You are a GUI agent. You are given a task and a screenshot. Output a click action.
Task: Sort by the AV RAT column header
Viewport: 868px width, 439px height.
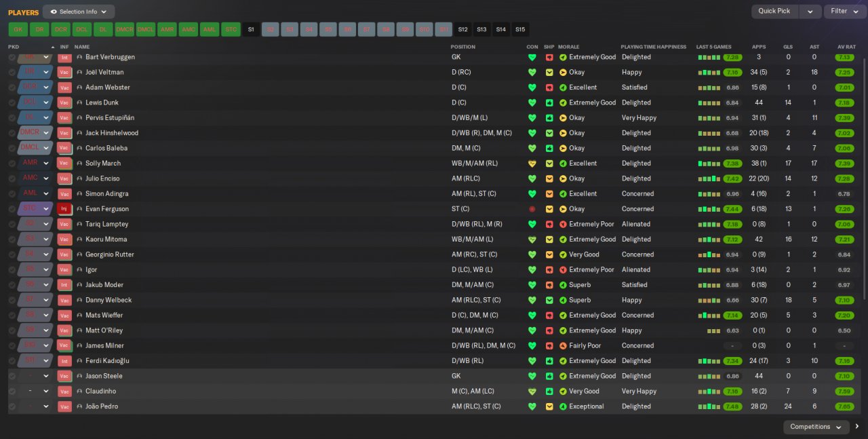[846, 47]
